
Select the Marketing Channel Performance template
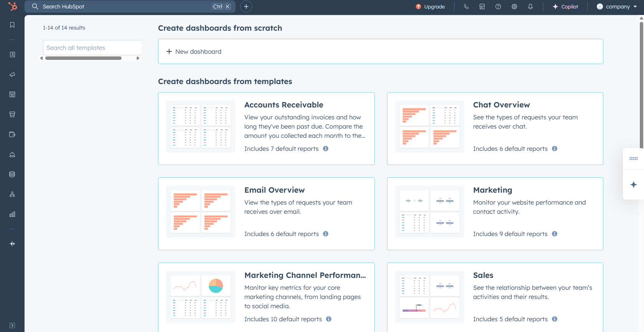266,297
